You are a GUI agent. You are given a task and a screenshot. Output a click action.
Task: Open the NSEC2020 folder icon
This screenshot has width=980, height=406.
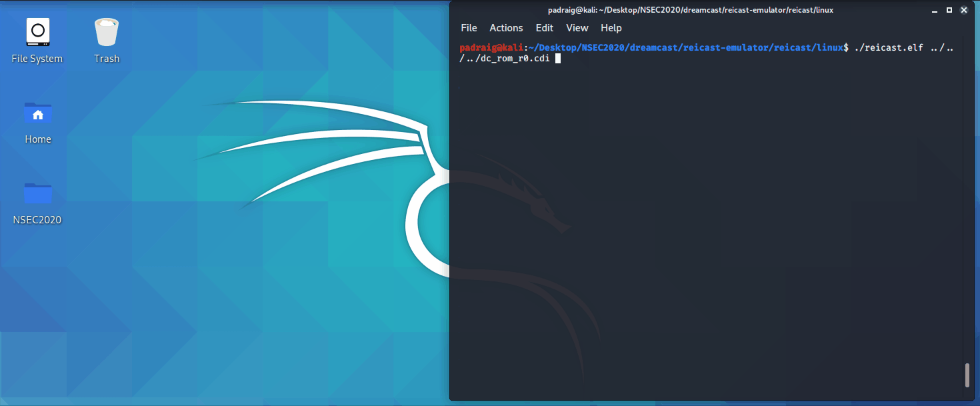coord(37,193)
